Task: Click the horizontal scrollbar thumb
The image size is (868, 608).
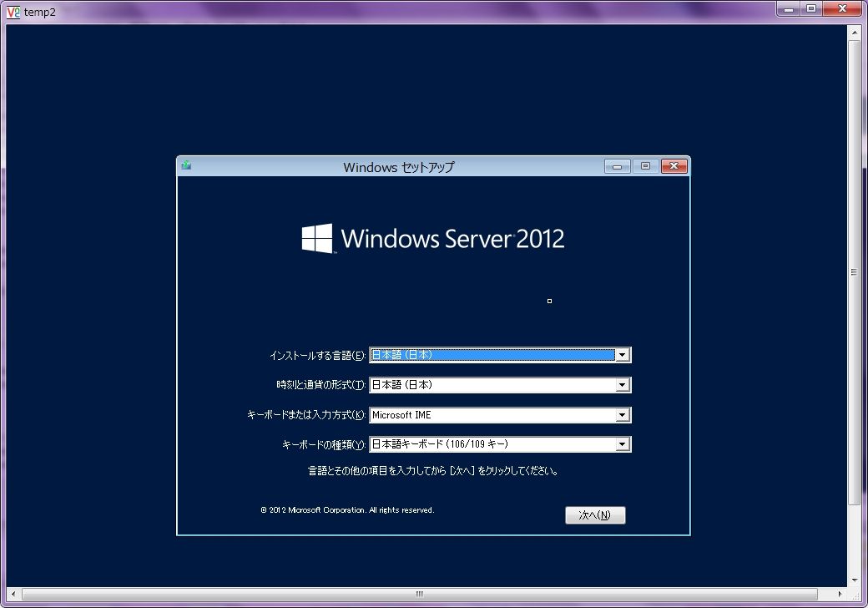Action: coord(420,594)
